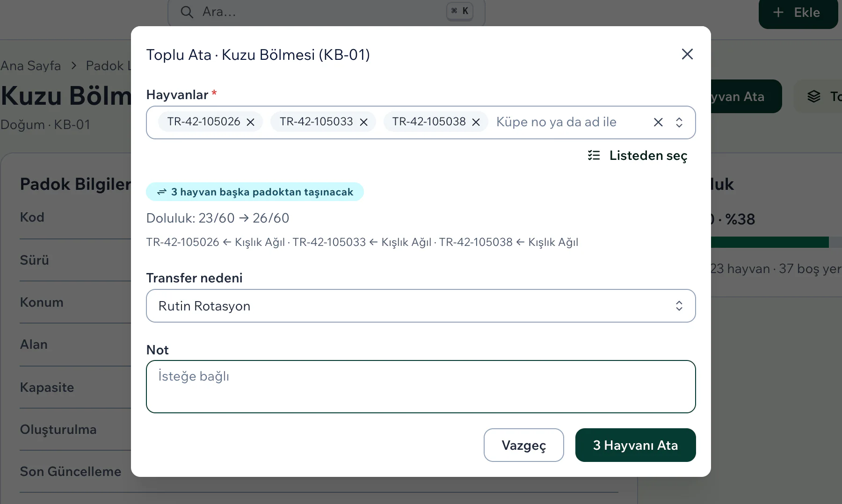Remove the TR-42-105026 tag
This screenshot has width=842, height=504.
pos(251,122)
